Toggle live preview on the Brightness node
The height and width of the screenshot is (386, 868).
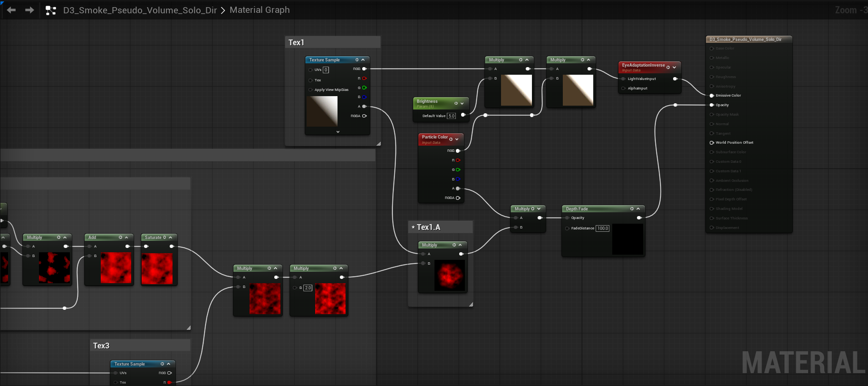456,103
